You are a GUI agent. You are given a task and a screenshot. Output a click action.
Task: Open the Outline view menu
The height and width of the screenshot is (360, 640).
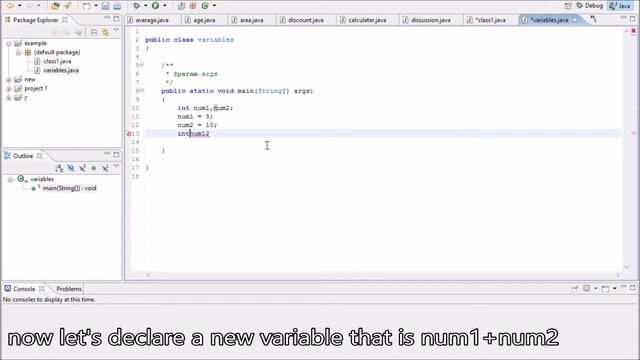(x=117, y=167)
